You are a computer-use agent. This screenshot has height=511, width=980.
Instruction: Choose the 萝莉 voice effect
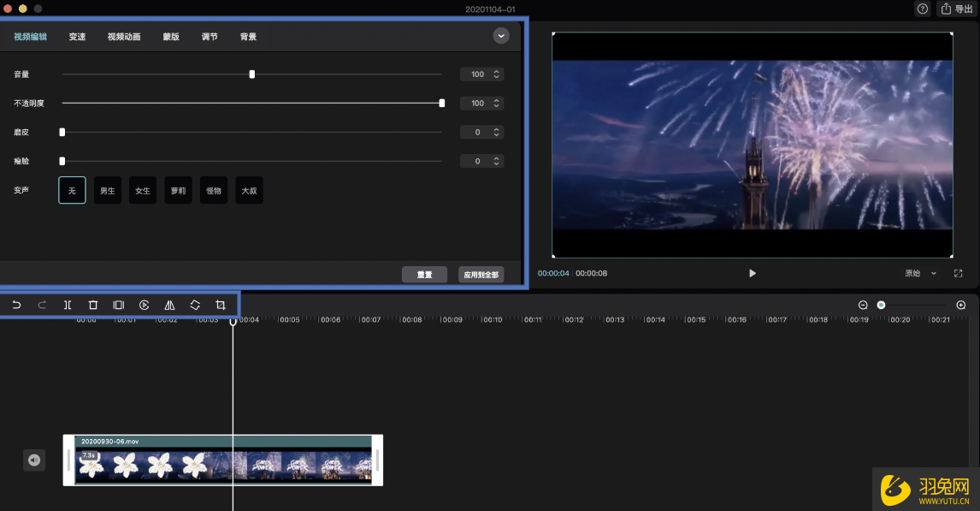(x=178, y=191)
